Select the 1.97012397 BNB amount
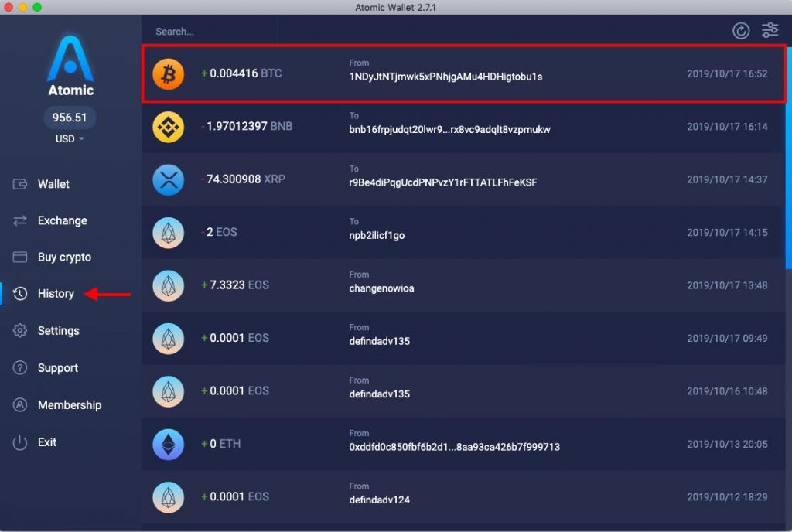This screenshot has width=792, height=532. 247,126
